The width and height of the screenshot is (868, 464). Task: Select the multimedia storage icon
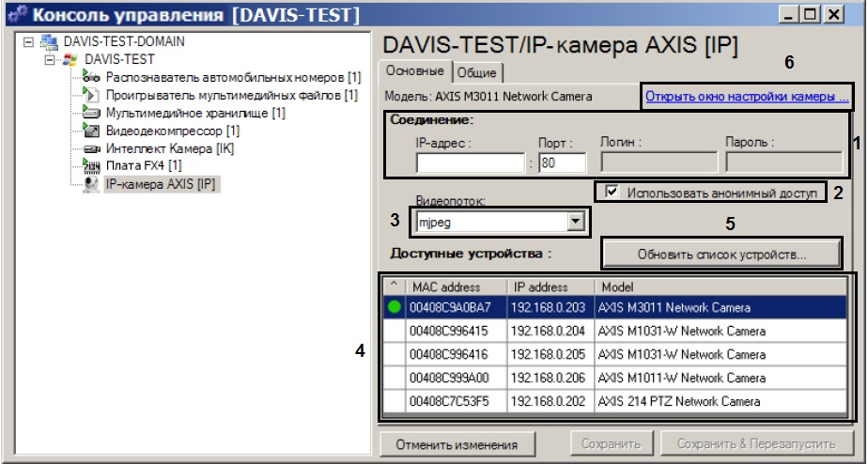(91, 113)
